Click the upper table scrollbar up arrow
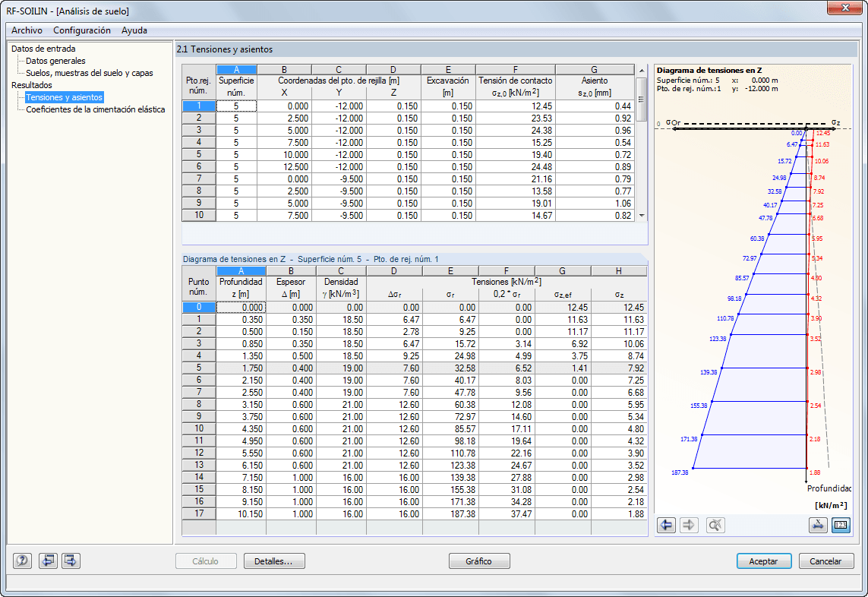868x597 pixels. pos(642,71)
